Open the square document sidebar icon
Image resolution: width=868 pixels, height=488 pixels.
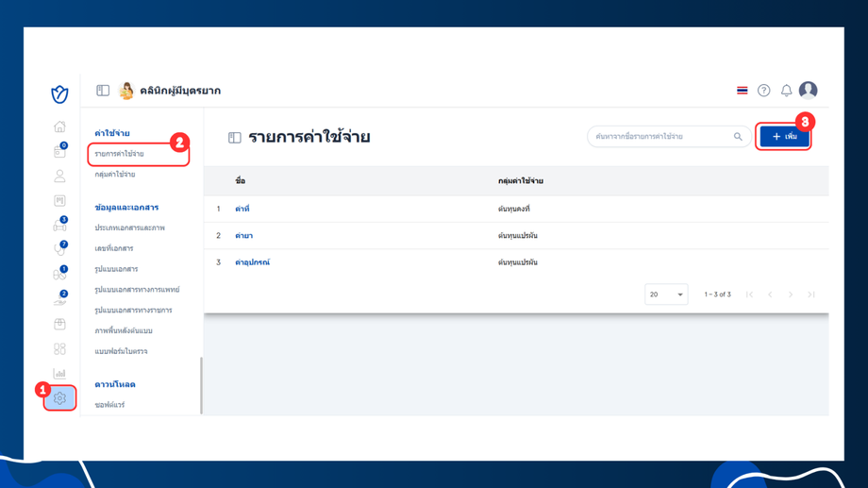point(59,200)
